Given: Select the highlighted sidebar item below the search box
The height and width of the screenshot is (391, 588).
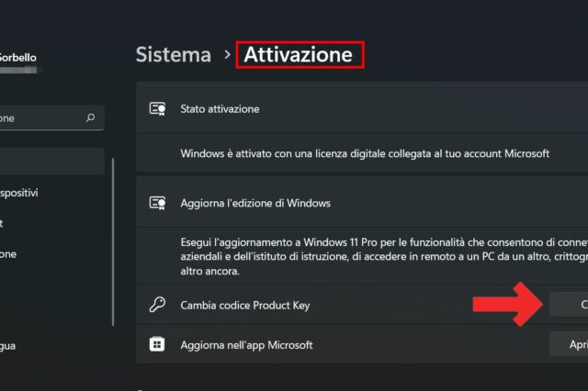Looking at the screenshot, I should pyautogui.click(x=51, y=162).
